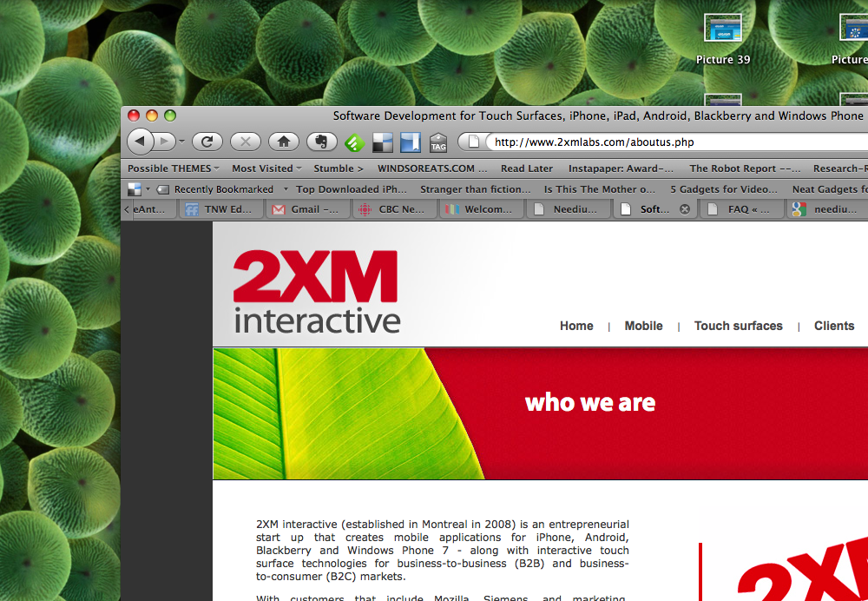This screenshot has height=601, width=868.
Task: Click the 2XM interactive logo
Action: pyautogui.click(x=316, y=292)
